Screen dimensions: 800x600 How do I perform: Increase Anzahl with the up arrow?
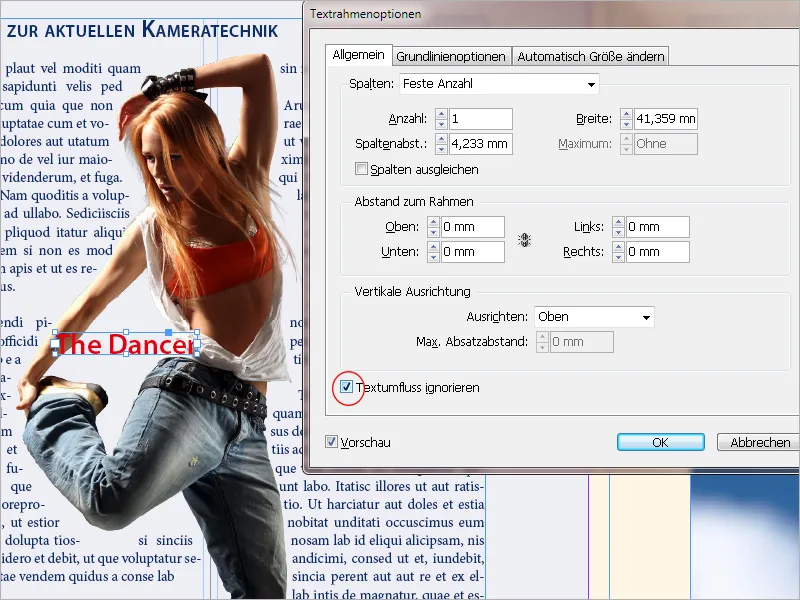442,114
